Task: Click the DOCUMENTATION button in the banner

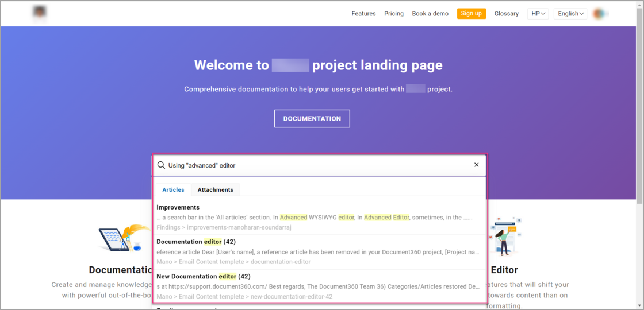Action: 312,119
